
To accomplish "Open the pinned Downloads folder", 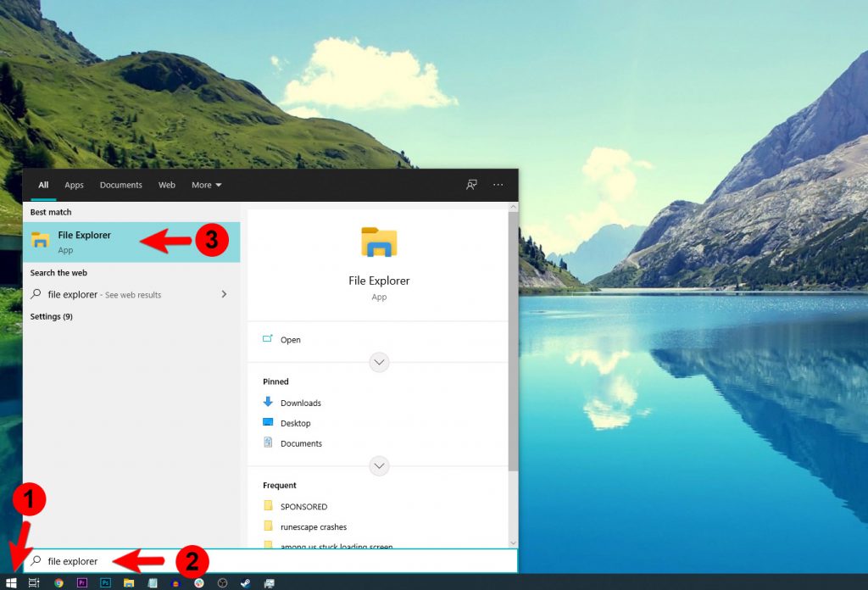I will [x=301, y=403].
